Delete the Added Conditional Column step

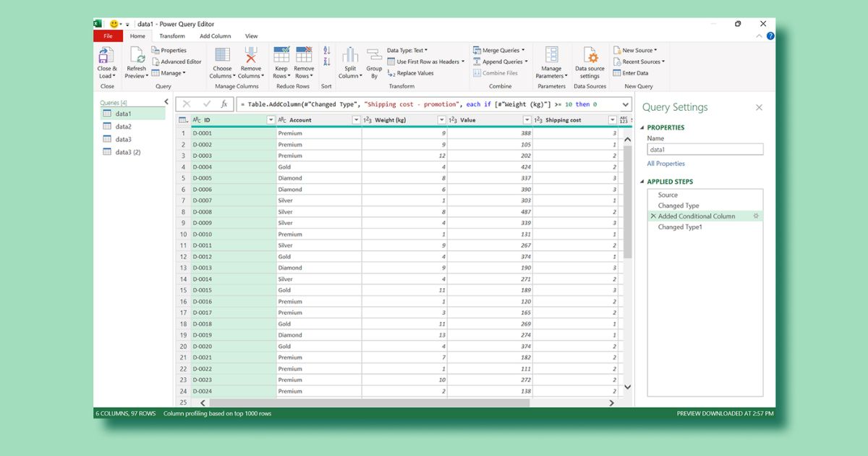click(x=653, y=216)
